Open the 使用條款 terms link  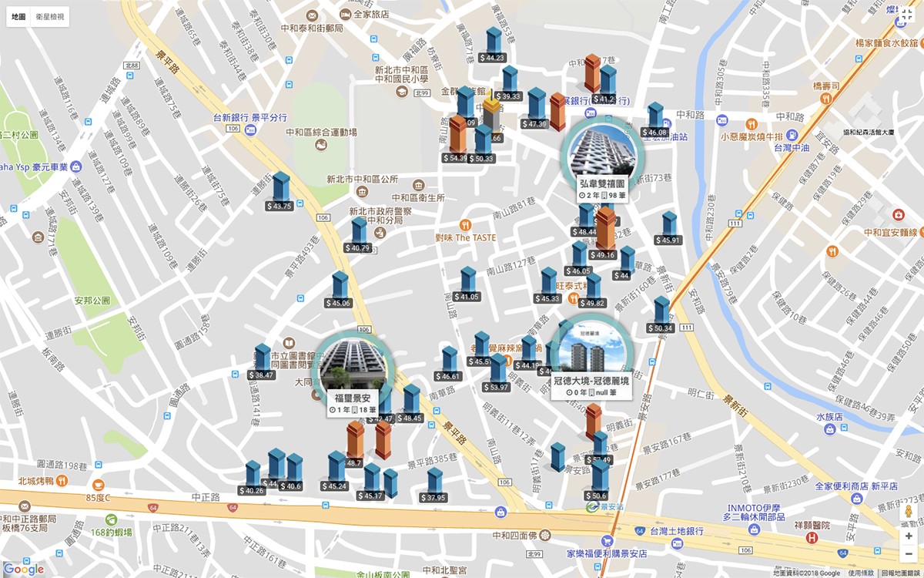861,573
